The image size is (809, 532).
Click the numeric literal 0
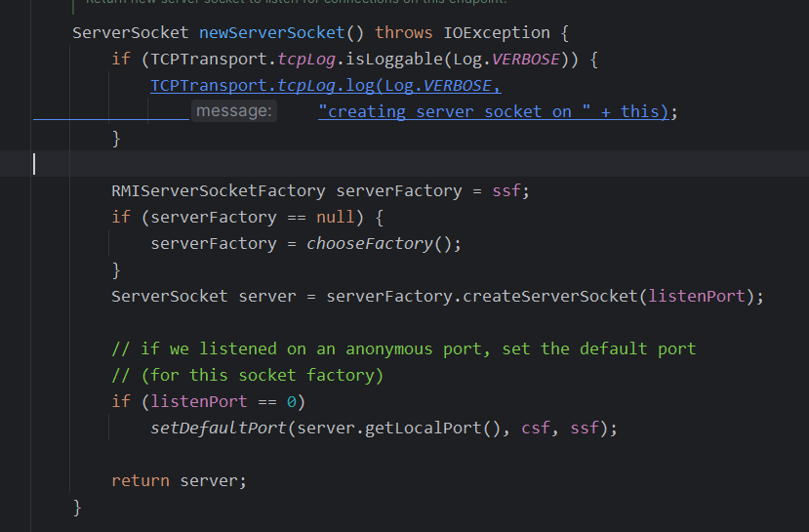click(292, 401)
